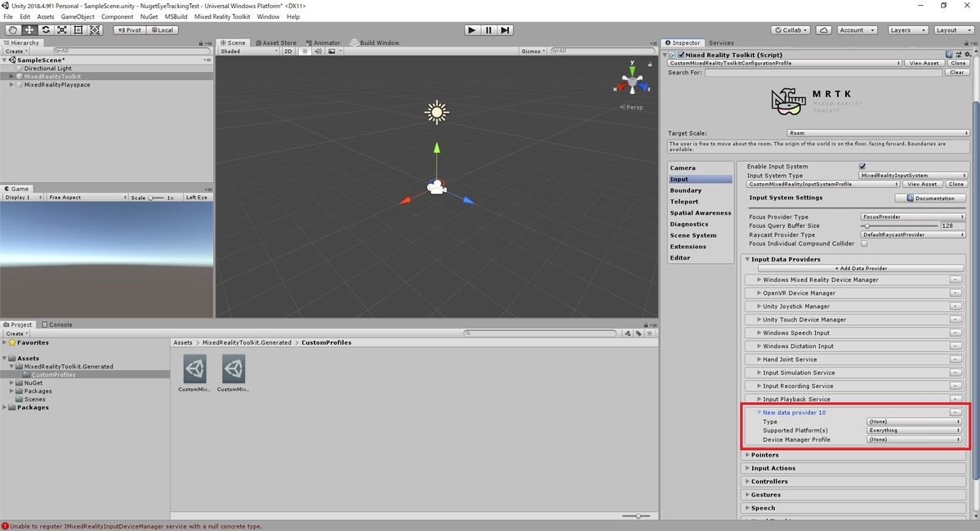Toggle Left Eye in Game view

(x=197, y=198)
